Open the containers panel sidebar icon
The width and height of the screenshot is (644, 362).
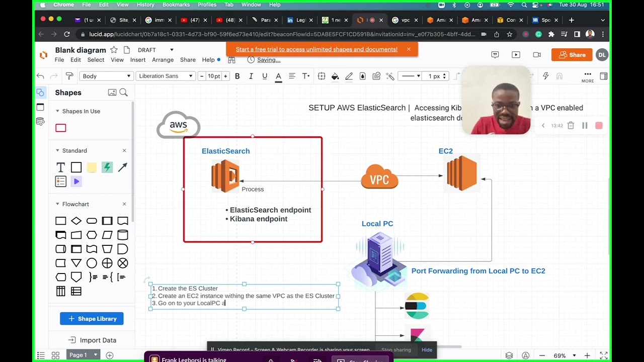[40, 107]
